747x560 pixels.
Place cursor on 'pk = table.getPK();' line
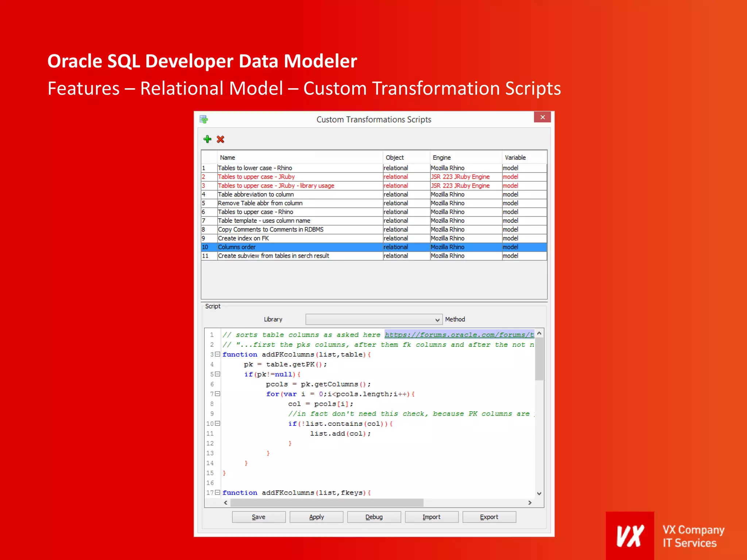285,364
